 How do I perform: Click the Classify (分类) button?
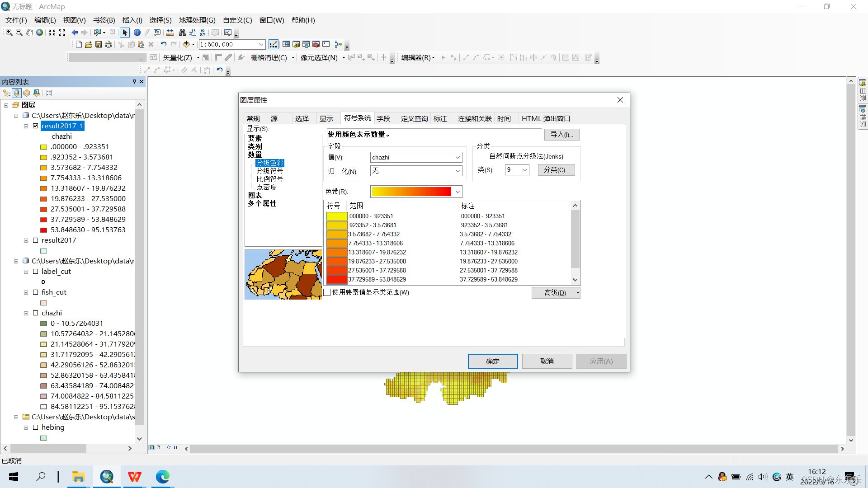[556, 170]
